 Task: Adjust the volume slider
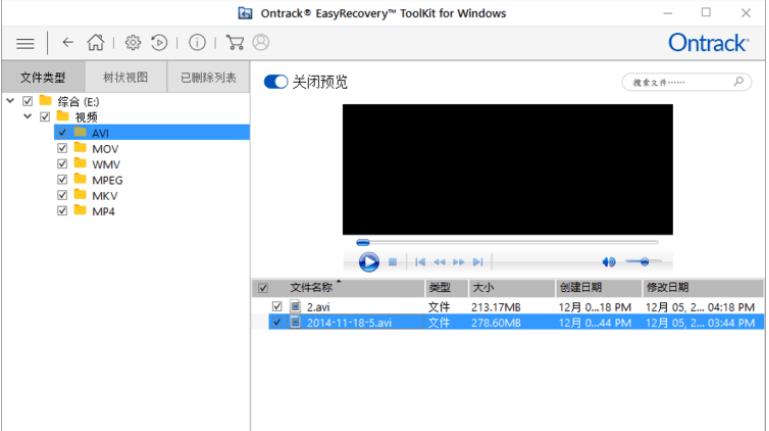tap(643, 262)
